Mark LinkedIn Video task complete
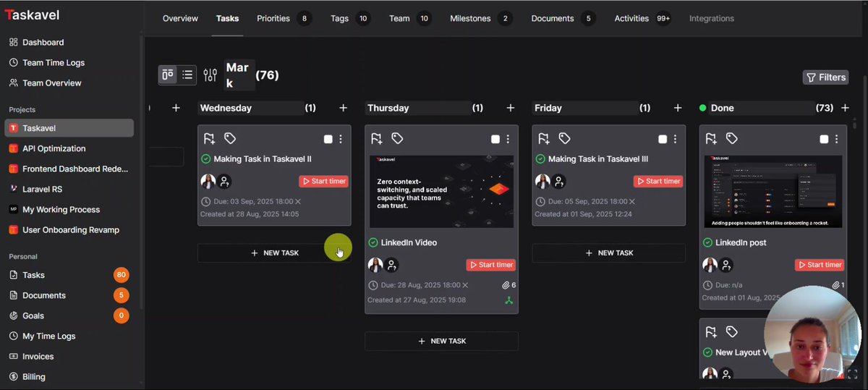868x390 pixels. (x=373, y=242)
